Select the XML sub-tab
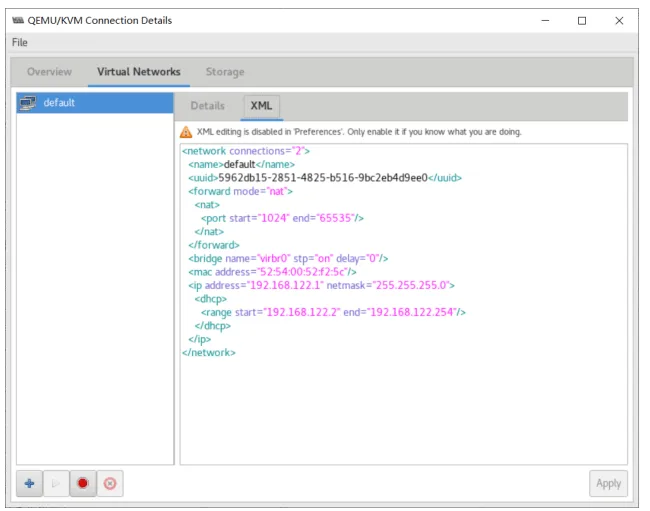 262,106
